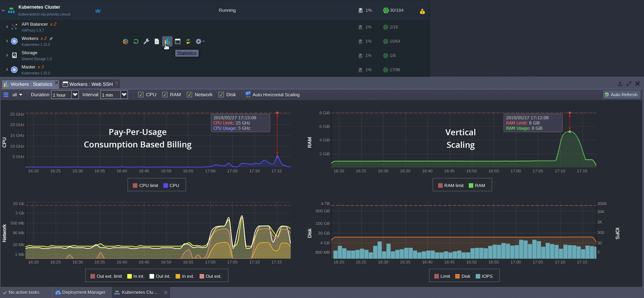
Task: Toggle Limit legend item in Disk chart
Action: point(442,276)
